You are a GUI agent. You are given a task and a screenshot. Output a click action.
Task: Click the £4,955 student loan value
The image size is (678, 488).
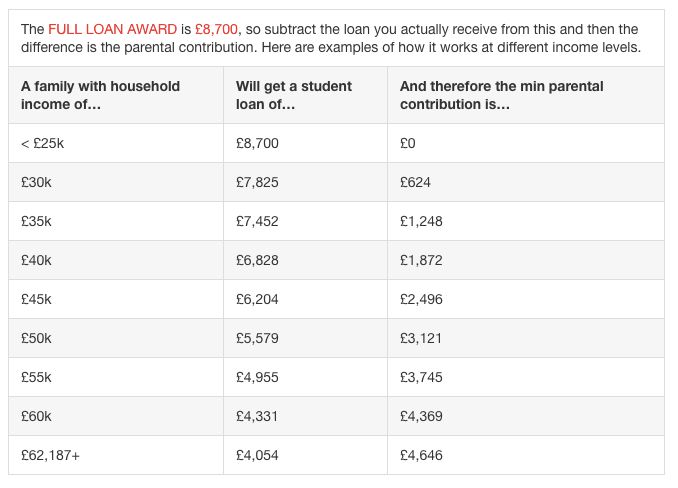(257, 377)
